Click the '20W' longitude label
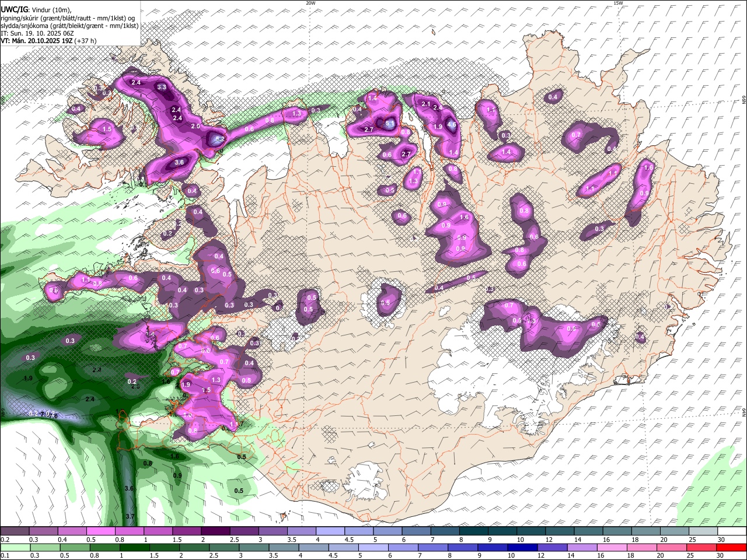Image resolution: width=747 pixels, height=560 pixels. click(x=310, y=3)
